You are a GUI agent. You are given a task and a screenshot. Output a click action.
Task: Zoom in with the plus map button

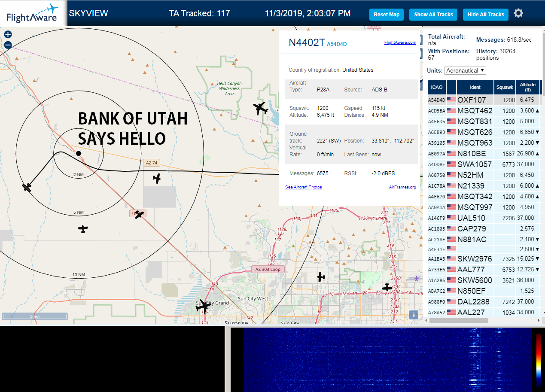pos(8,35)
